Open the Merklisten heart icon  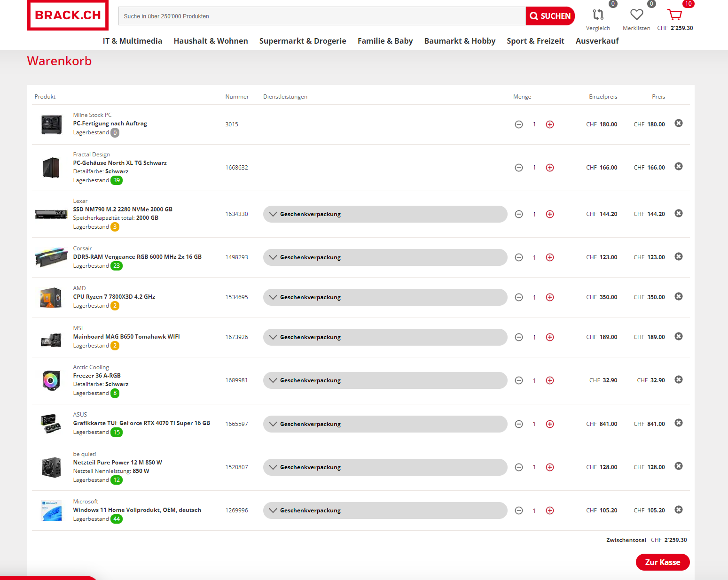coord(636,15)
